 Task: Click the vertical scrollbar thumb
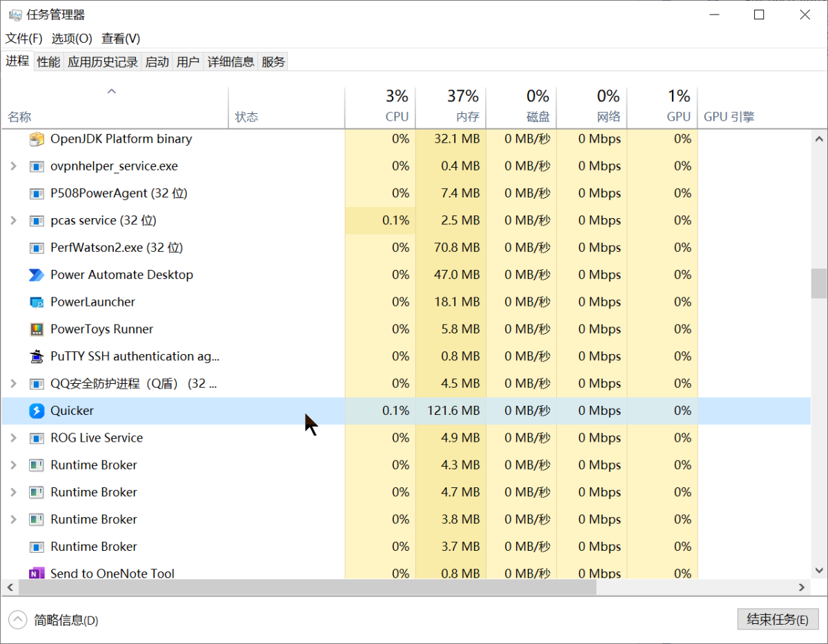click(819, 283)
